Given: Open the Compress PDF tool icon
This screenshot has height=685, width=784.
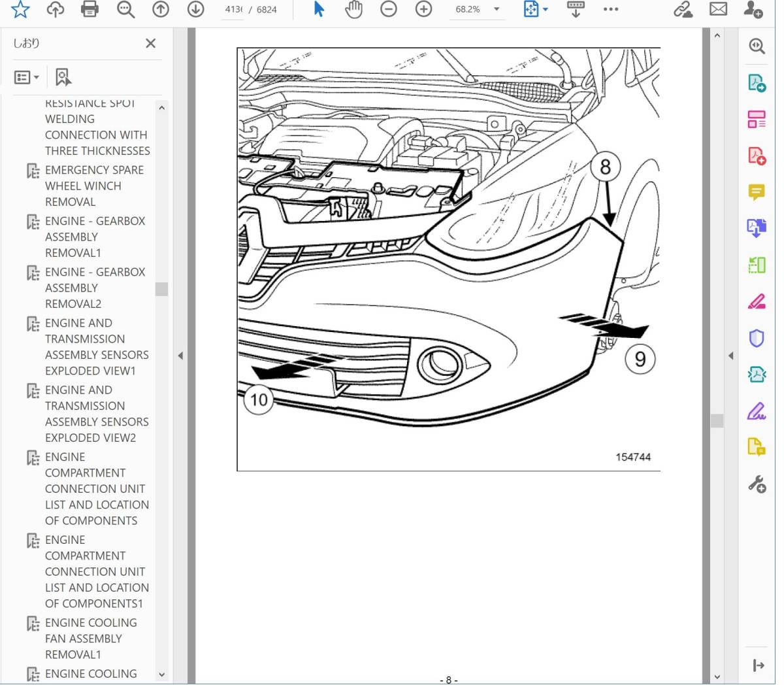Looking at the screenshot, I should (x=757, y=375).
